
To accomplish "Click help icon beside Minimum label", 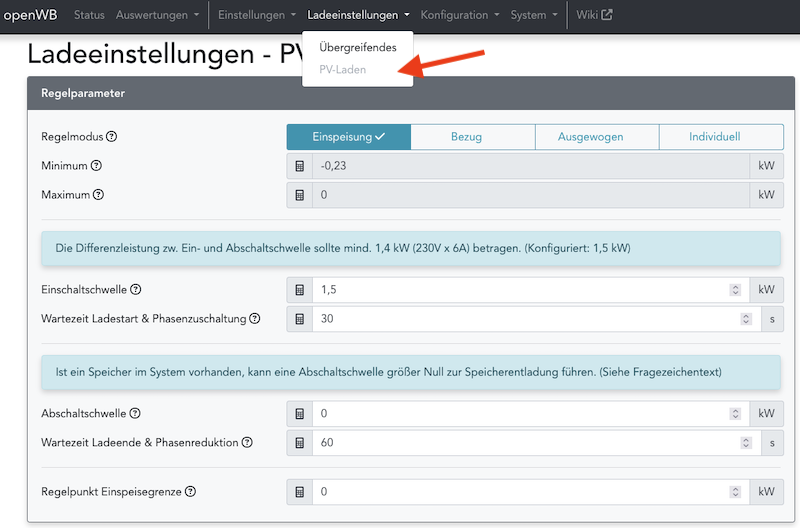I will (97, 166).
